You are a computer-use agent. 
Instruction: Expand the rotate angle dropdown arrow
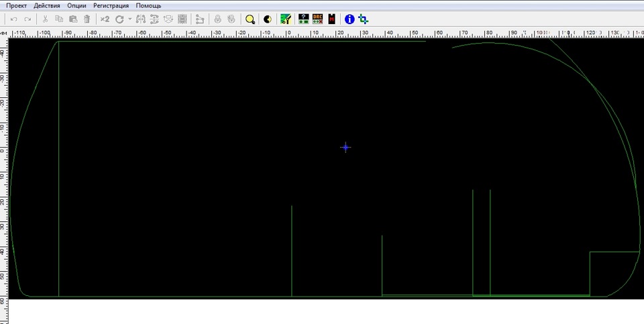tap(129, 19)
